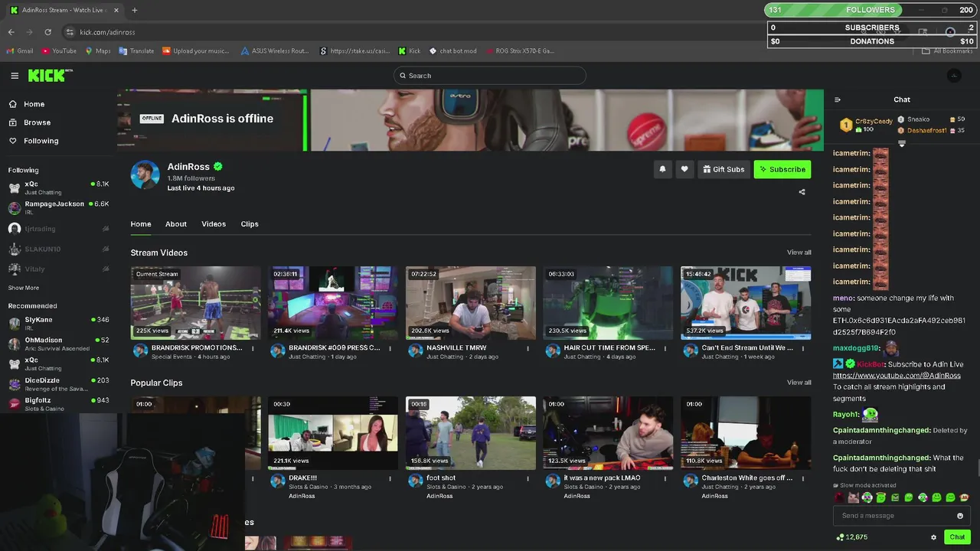Click the Gift Subs button
This screenshot has height=551, width=980.
(723, 169)
